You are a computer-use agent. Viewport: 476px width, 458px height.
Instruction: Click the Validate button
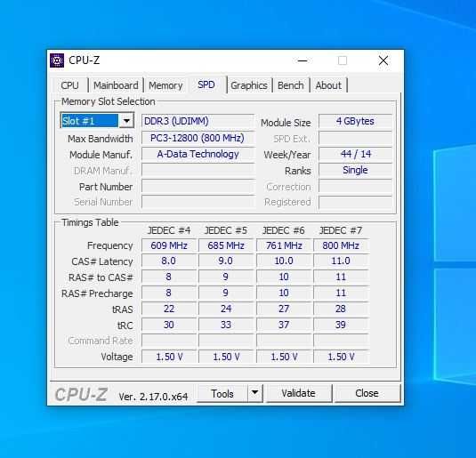298,393
